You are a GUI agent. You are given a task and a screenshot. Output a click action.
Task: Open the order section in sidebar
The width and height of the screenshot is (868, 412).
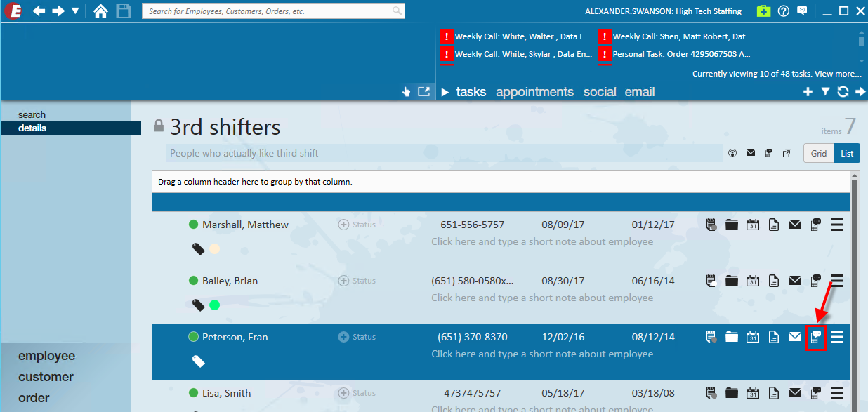(x=34, y=398)
